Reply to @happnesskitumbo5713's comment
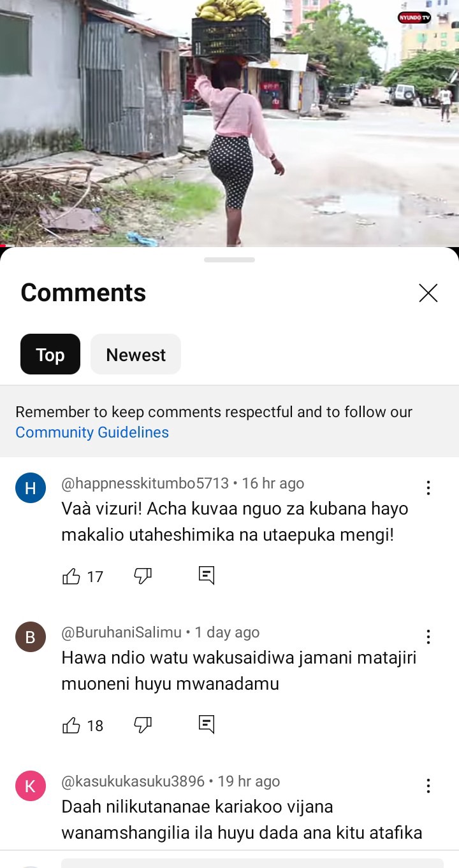Viewport: 459px width, 868px height. (206, 575)
